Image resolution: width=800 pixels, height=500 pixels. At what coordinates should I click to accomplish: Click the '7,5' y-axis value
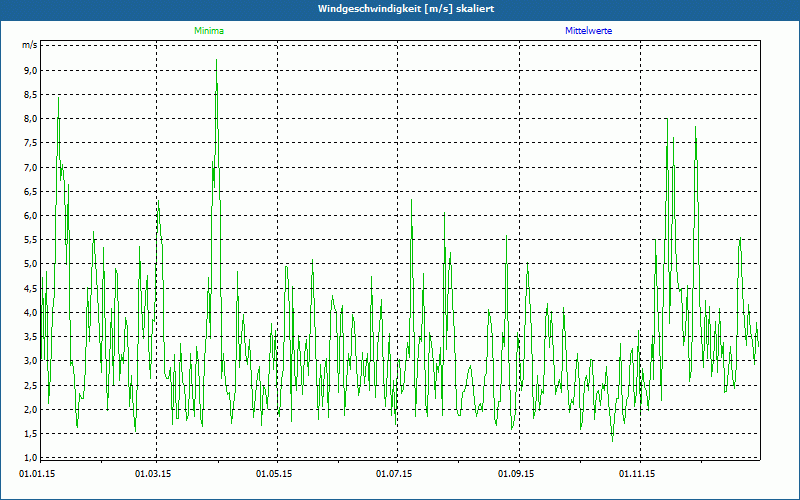click(x=31, y=143)
